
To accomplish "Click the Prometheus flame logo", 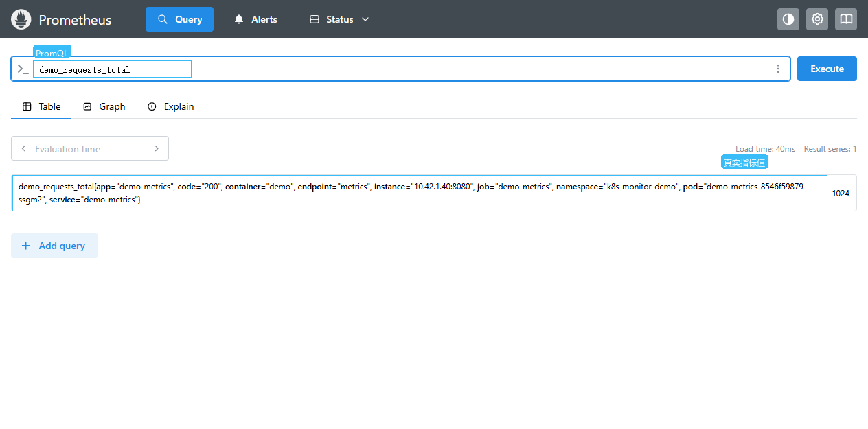I will click(21, 19).
